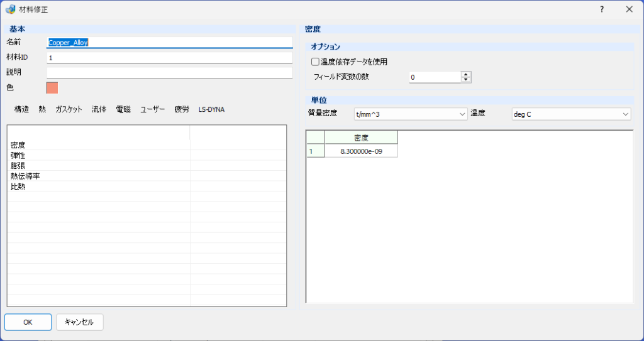Open the ガスケット menu
This screenshot has width=644, height=341.
(x=69, y=109)
